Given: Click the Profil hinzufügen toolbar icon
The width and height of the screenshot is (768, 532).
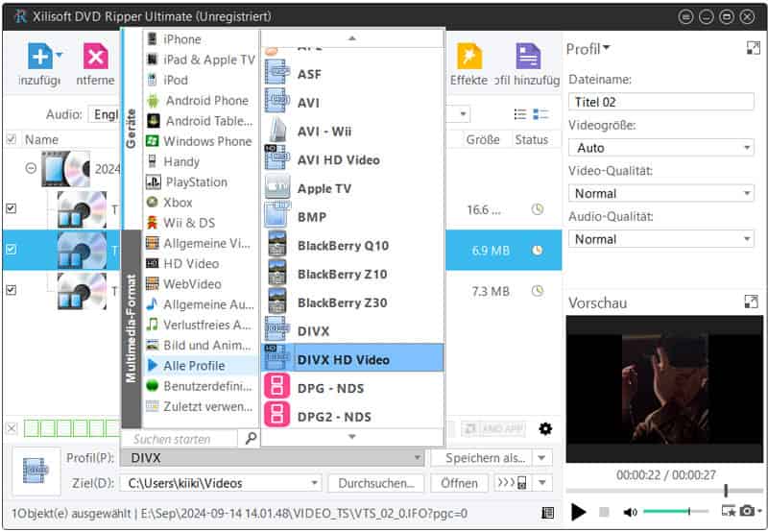Looking at the screenshot, I should pyautogui.click(x=528, y=56).
